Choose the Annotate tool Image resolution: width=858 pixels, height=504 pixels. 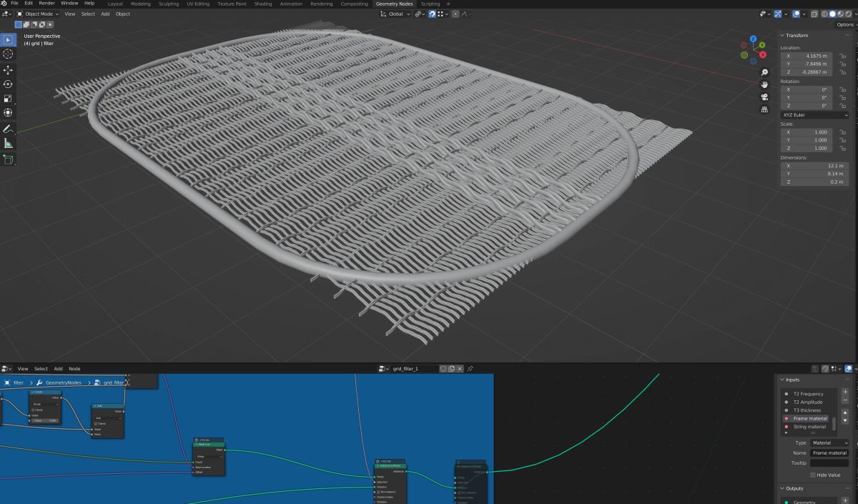pos(8,129)
